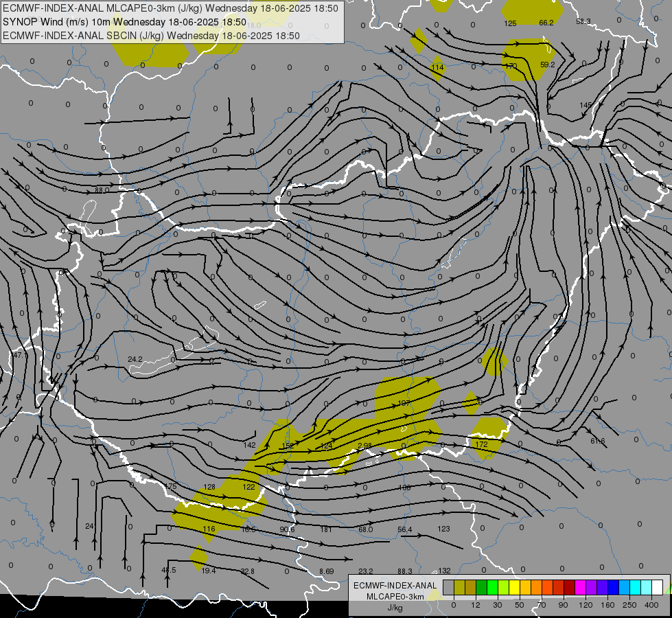The width and height of the screenshot is (672, 618).
Task: Click the grid value 125 on the map
Action: tap(510, 23)
